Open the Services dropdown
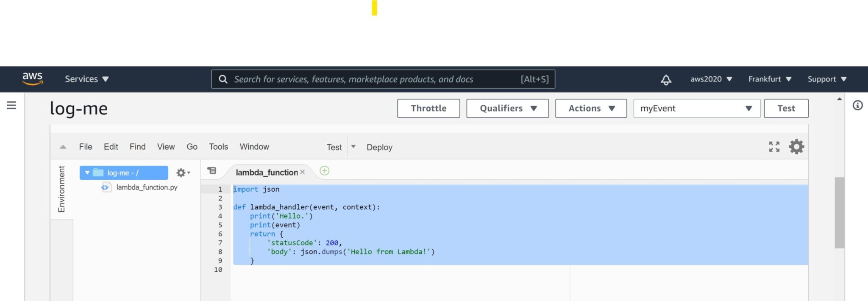The width and height of the screenshot is (868, 301). click(x=86, y=79)
